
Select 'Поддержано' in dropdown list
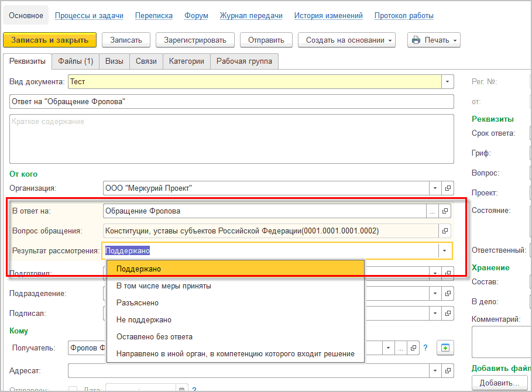pyautogui.click(x=235, y=269)
